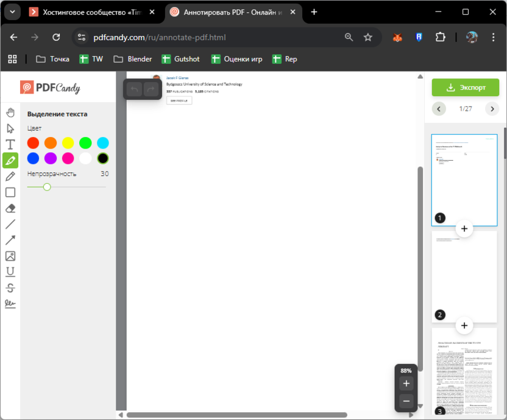
Task: Open the Chrome three-dot menu
Action: [493, 37]
